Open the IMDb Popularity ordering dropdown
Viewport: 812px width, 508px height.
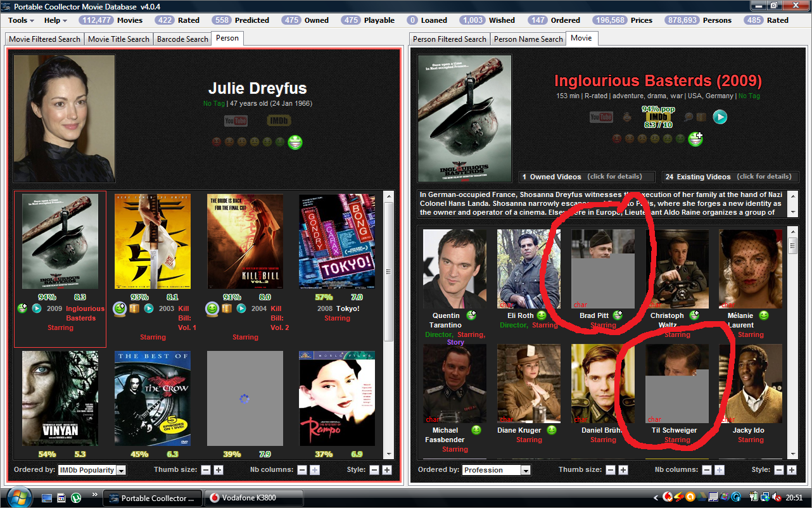point(92,470)
